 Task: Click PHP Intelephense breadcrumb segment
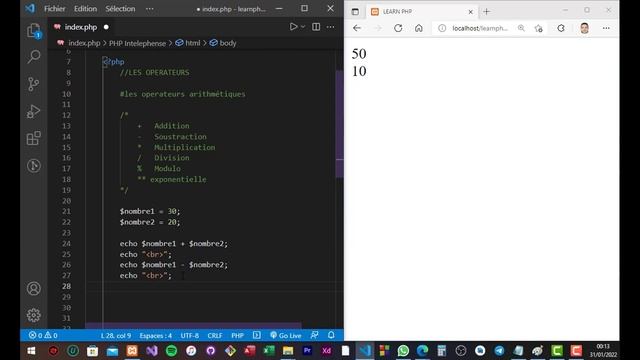137,43
